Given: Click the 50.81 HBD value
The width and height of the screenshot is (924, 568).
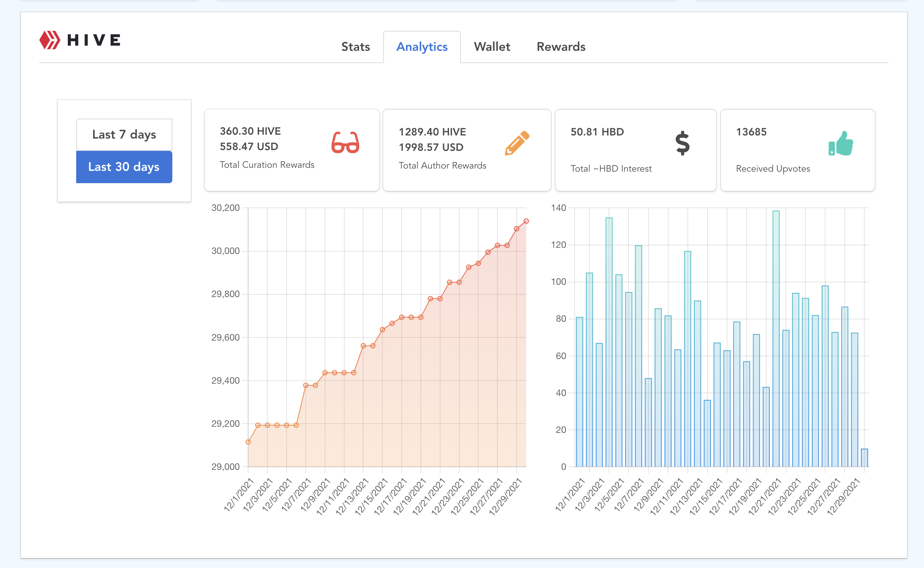Looking at the screenshot, I should (x=597, y=132).
